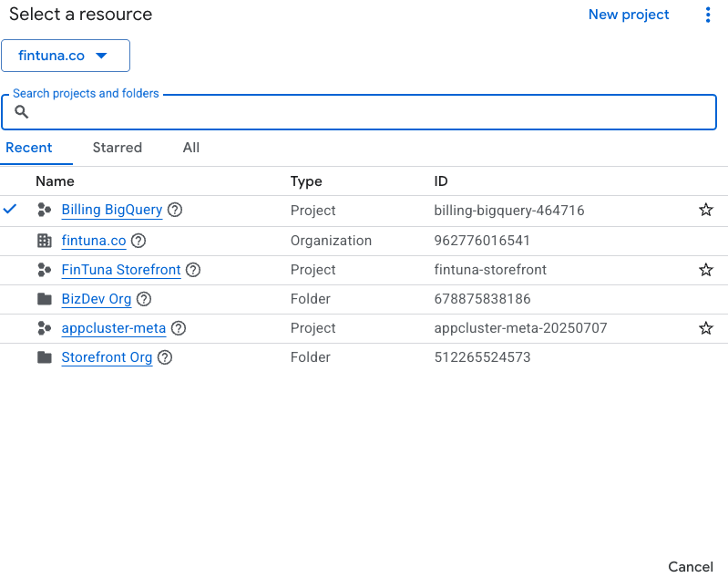Open help icon beside Storefront Org
Image resolution: width=728 pixels, height=588 pixels.
click(x=165, y=357)
